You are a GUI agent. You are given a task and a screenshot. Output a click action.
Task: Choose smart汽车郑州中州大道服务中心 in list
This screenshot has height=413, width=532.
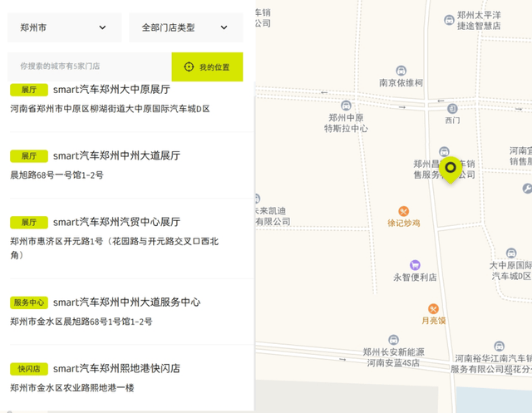coord(126,302)
